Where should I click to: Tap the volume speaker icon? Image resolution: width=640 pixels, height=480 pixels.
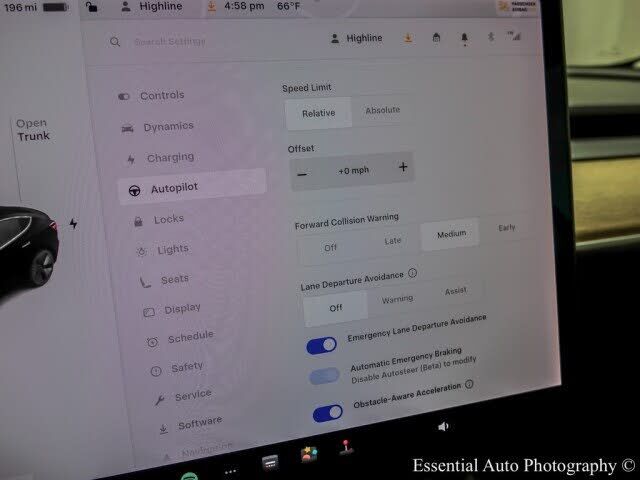point(443,426)
